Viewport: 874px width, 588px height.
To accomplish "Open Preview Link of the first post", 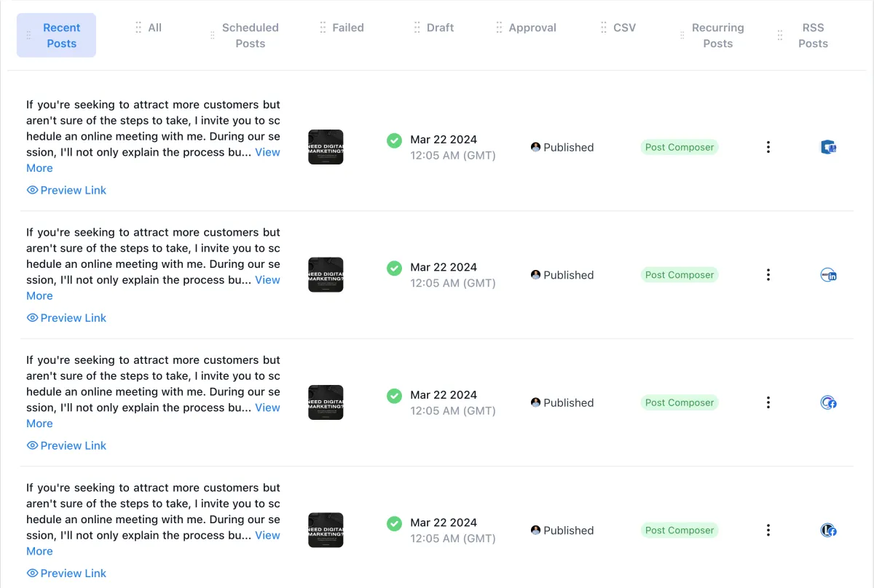I will pyautogui.click(x=66, y=190).
